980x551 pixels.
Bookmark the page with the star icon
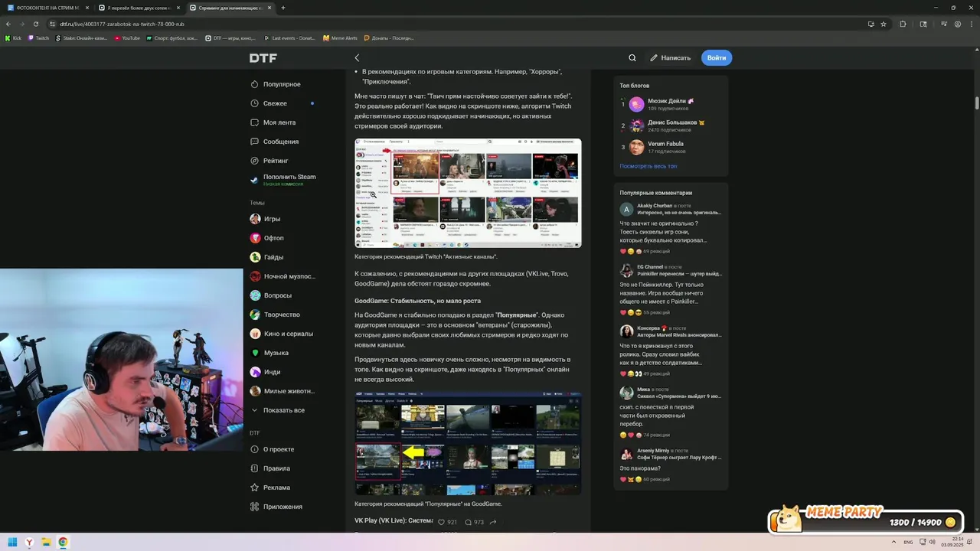click(884, 24)
